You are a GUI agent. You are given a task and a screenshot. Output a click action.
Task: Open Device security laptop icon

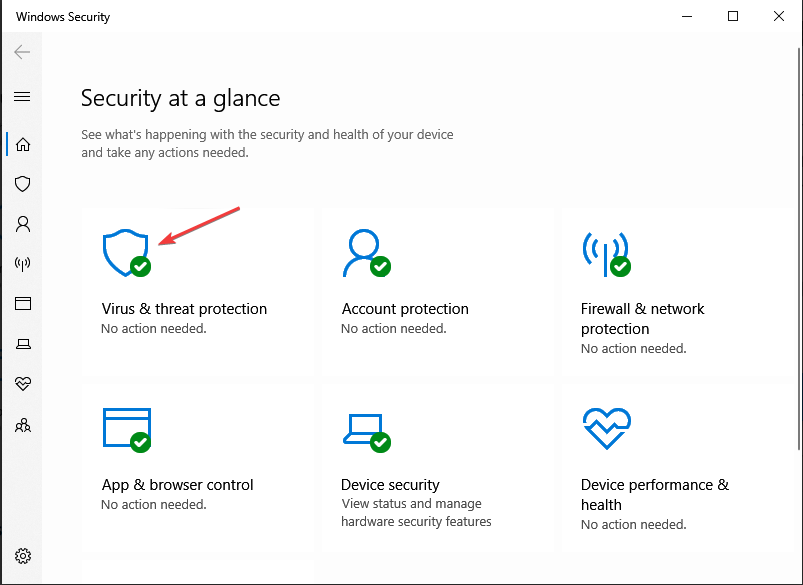(x=367, y=433)
